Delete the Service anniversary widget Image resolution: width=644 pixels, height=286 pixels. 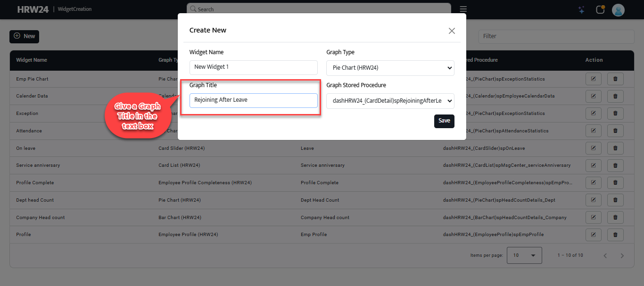tap(615, 165)
